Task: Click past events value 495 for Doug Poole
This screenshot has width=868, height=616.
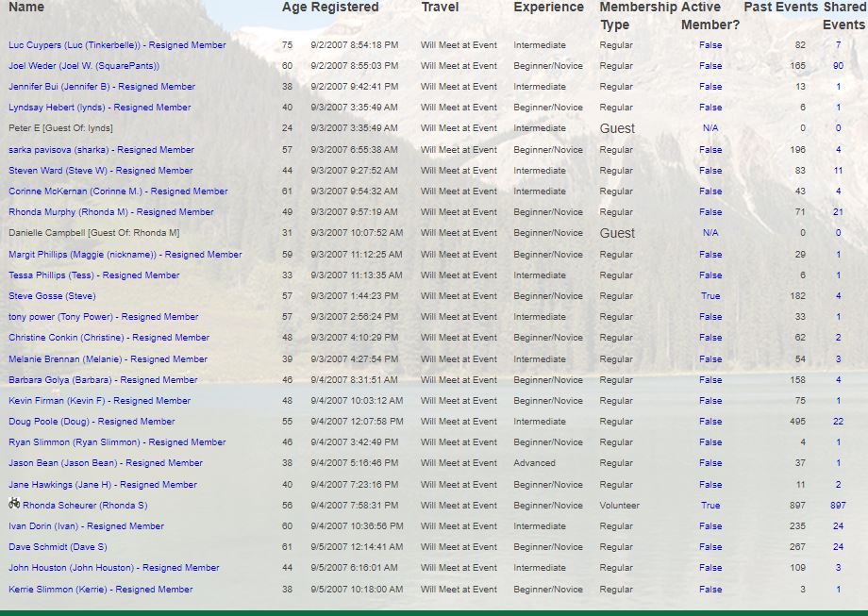Action: point(797,422)
